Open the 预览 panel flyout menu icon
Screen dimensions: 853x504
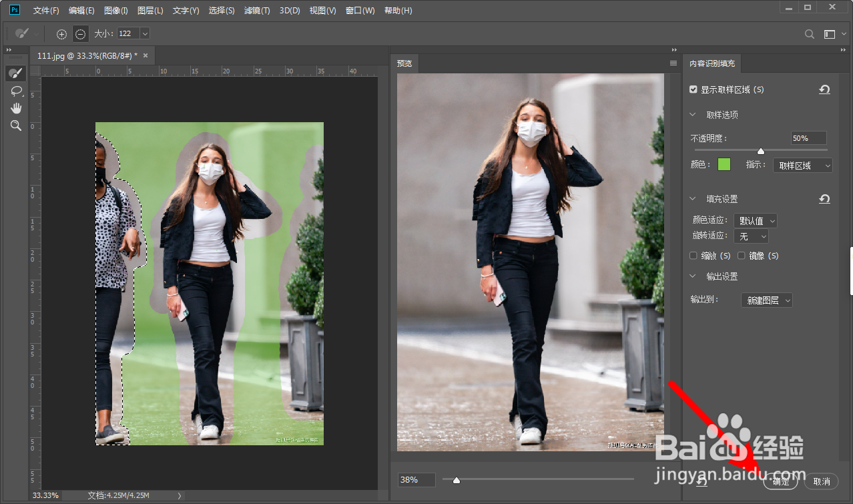(673, 63)
